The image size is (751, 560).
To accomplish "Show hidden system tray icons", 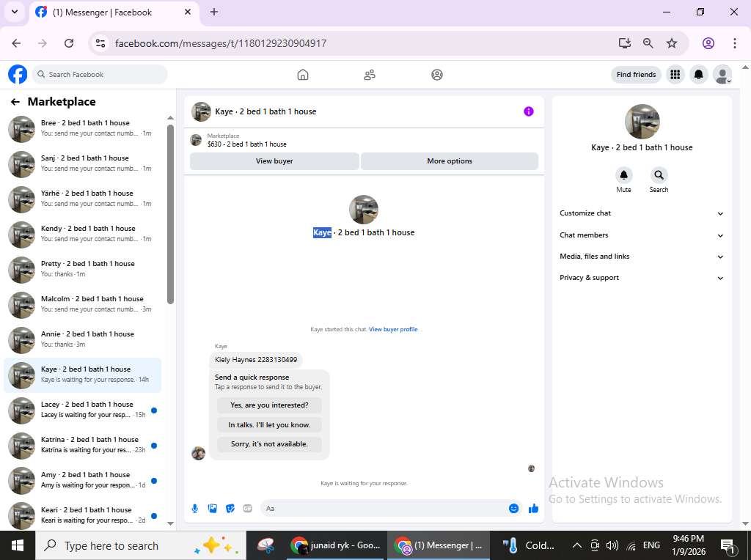I will pos(577,545).
